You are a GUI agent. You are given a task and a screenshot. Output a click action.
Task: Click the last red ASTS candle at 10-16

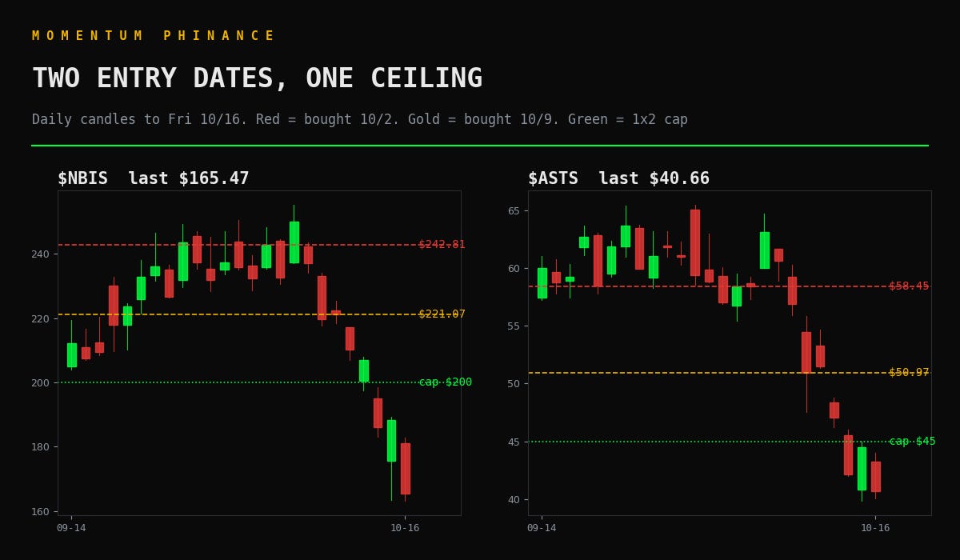click(x=875, y=476)
